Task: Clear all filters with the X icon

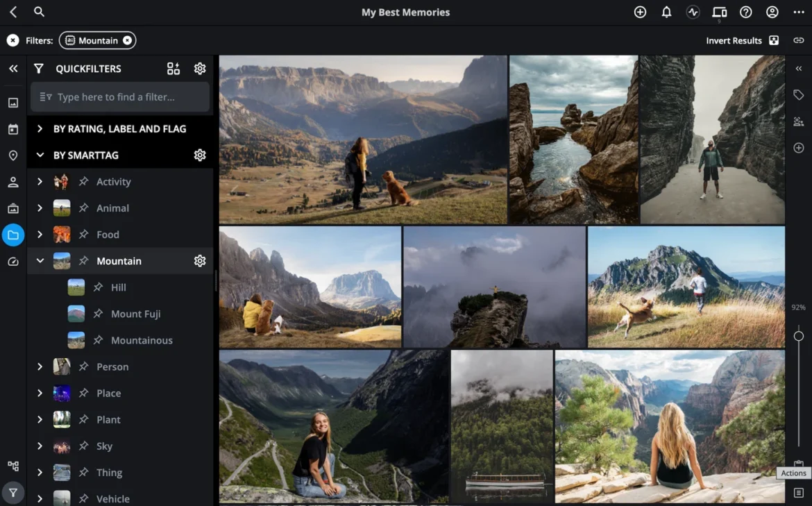Action: coord(11,40)
